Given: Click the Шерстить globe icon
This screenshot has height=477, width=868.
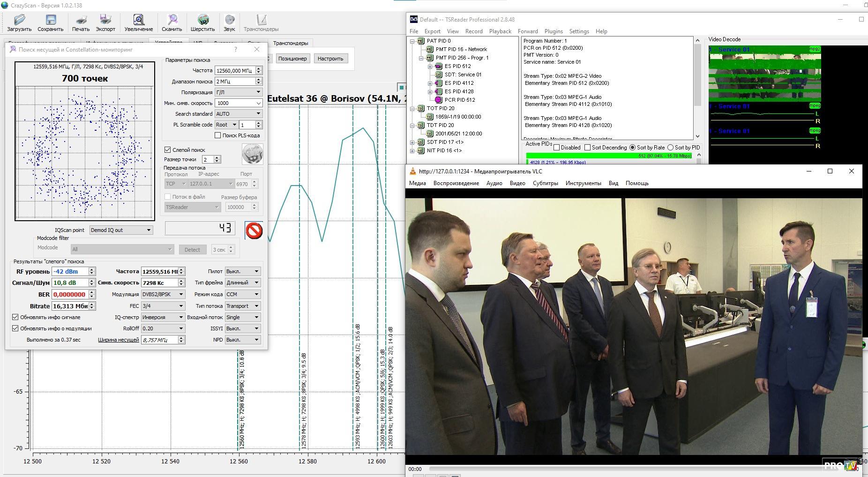Looking at the screenshot, I should click(x=202, y=20).
